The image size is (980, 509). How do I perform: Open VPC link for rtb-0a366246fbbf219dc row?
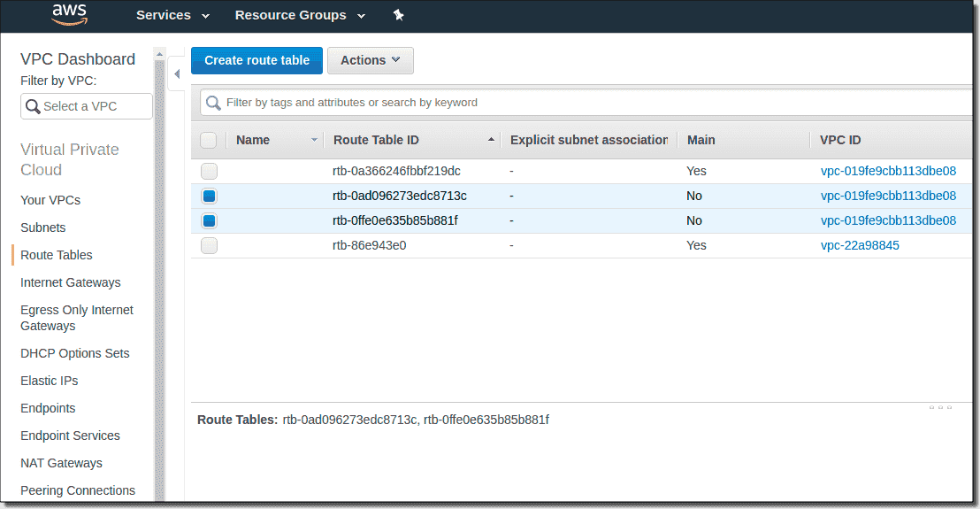click(x=888, y=172)
